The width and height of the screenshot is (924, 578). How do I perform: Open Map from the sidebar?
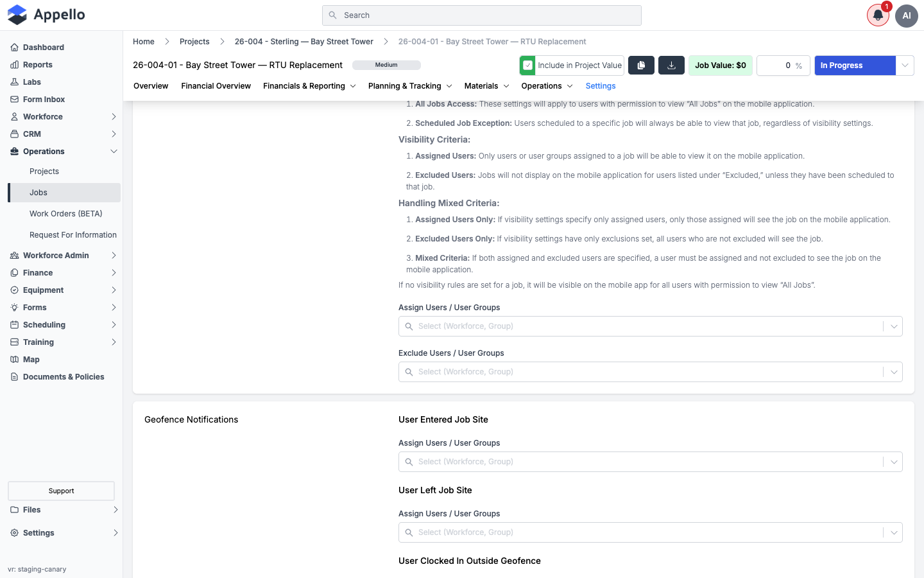[x=31, y=360]
